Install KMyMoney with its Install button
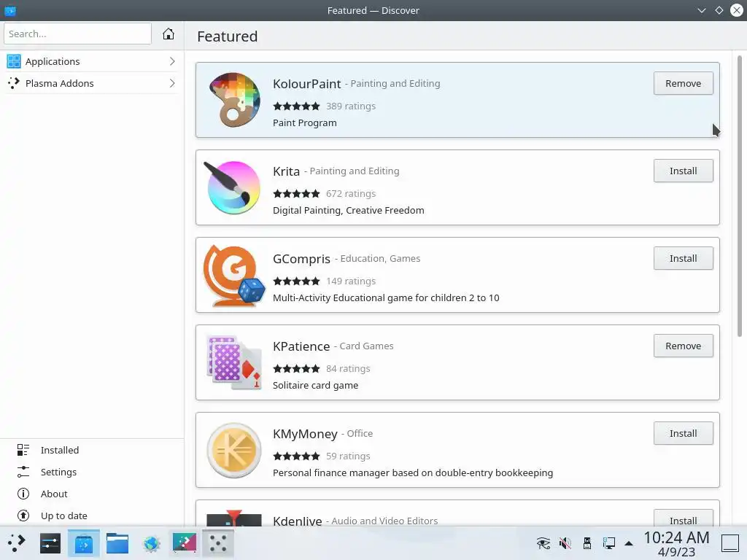 [x=683, y=433]
